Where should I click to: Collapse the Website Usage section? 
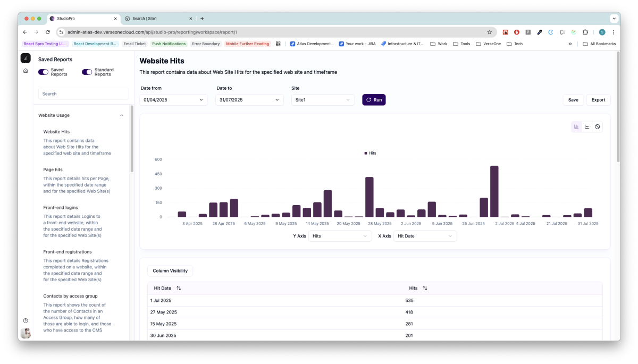pyautogui.click(x=121, y=115)
